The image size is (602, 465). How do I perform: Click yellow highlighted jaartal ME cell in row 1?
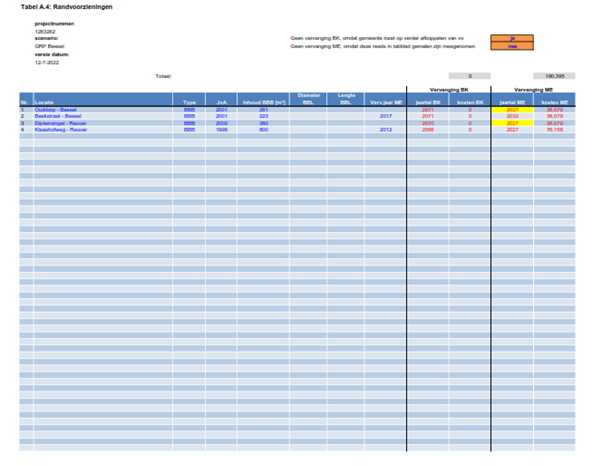click(511, 109)
